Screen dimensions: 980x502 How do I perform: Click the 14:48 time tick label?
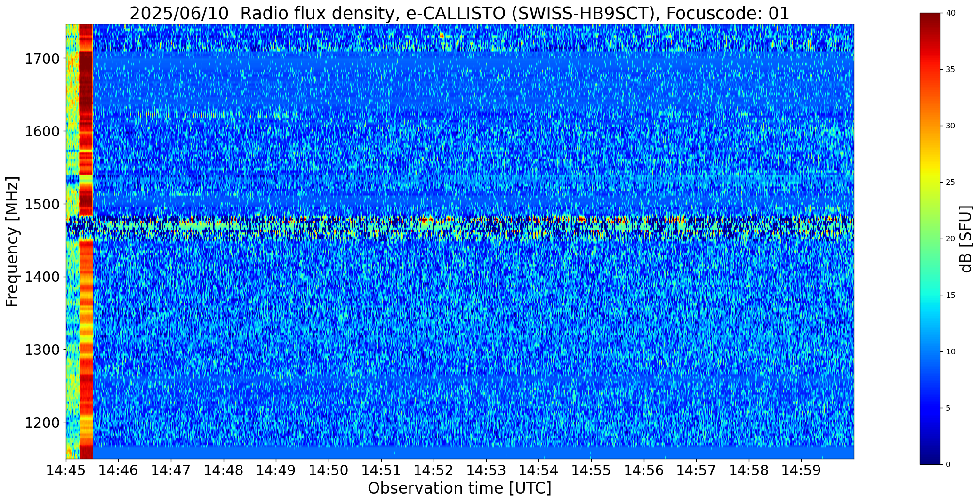224,470
